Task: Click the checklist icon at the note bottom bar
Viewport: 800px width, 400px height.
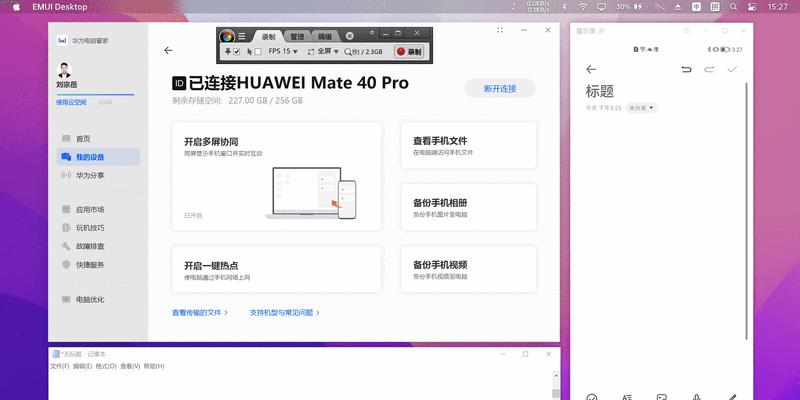Action: point(592,397)
